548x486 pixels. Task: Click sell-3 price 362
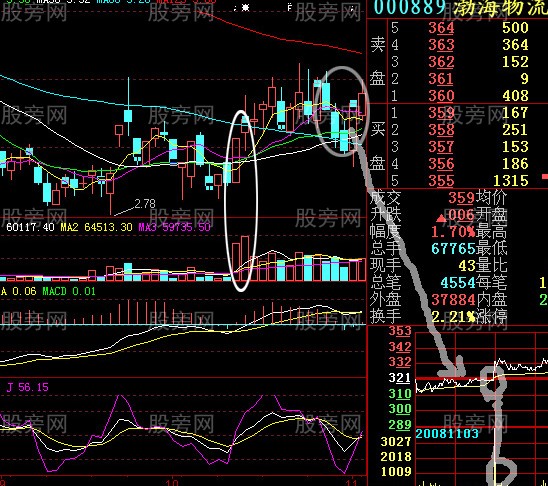pos(441,62)
